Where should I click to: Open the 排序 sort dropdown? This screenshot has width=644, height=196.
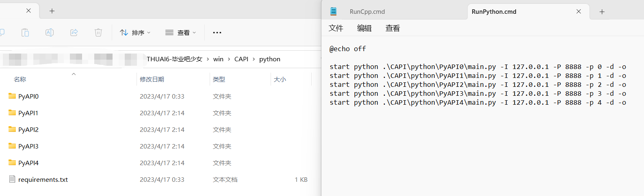click(x=135, y=32)
